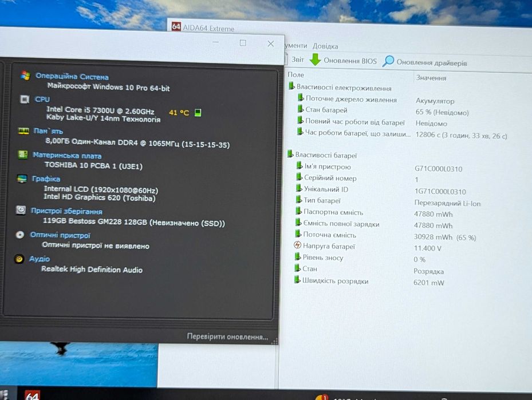Select the Оновлення BIOS label
532x400 pixels.
(350, 61)
